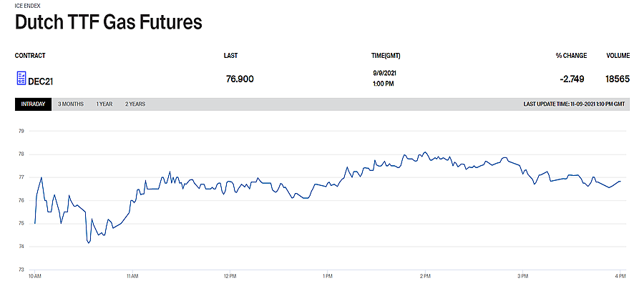Viewport: 644px width, 286px height.
Task: Click the last price 76.900
Action: [x=240, y=79]
